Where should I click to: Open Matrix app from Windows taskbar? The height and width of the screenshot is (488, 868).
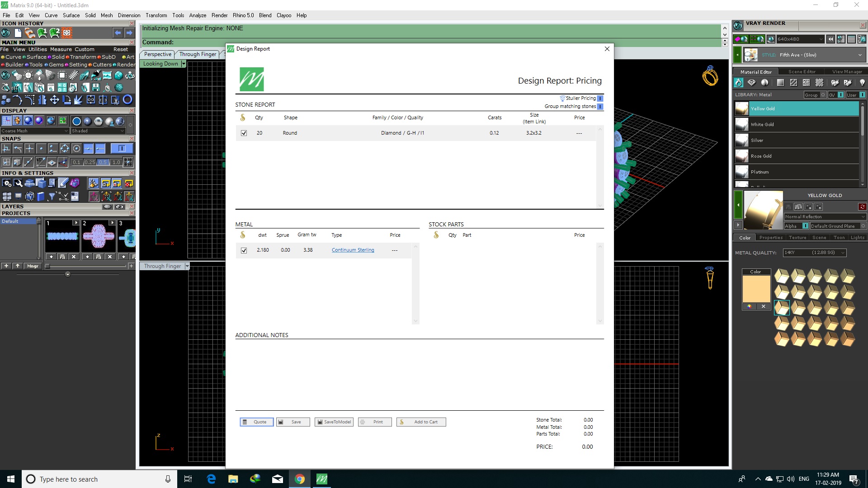tap(322, 479)
